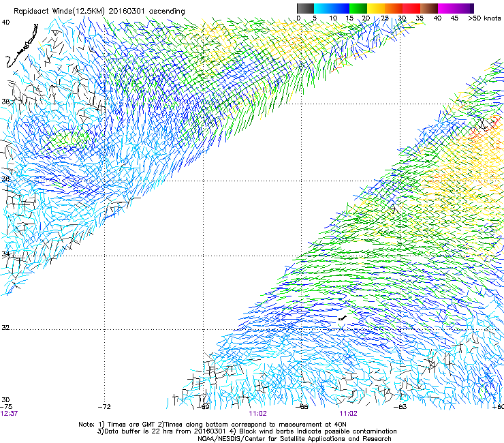Click the yellow 20-25 knots color swatch
This screenshot has height=443, width=504.
376,8
